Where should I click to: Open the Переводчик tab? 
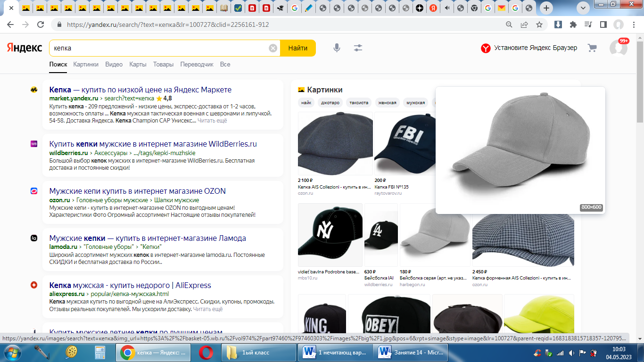click(x=197, y=65)
